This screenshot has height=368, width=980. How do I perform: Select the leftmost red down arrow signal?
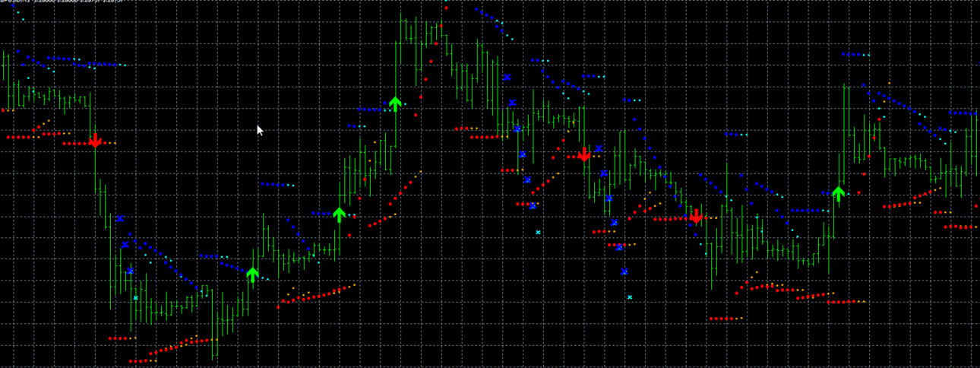coord(95,141)
